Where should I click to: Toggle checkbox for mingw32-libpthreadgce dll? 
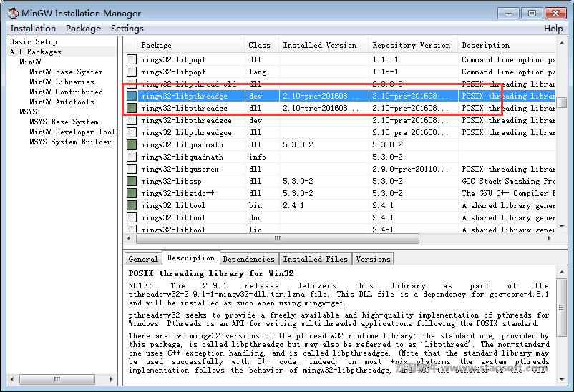(x=132, y=132)
